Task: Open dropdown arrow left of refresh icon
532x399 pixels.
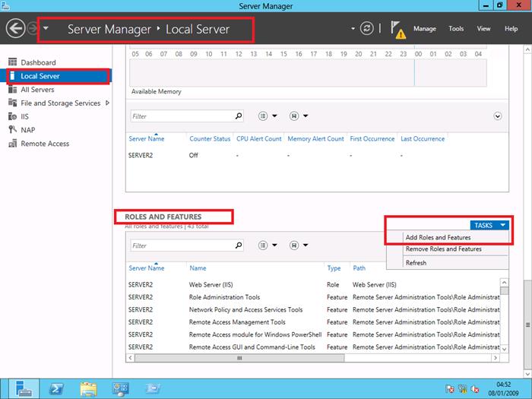Action: click(353, 29)
